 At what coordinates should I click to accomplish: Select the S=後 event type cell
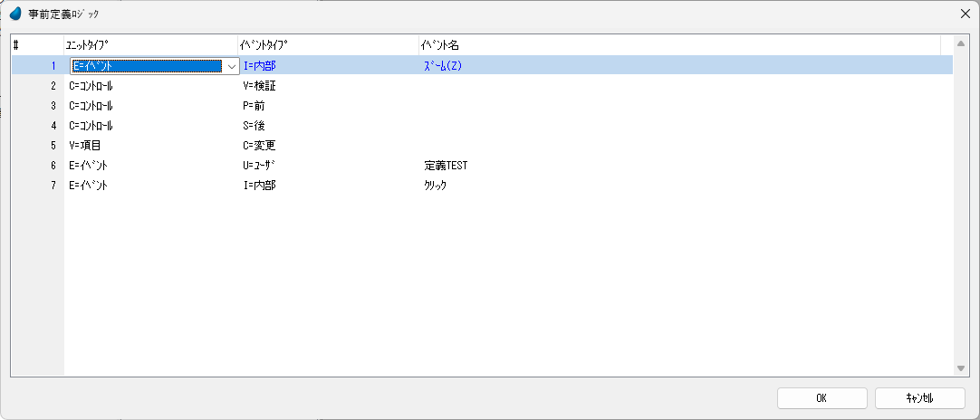click(255, 125)
